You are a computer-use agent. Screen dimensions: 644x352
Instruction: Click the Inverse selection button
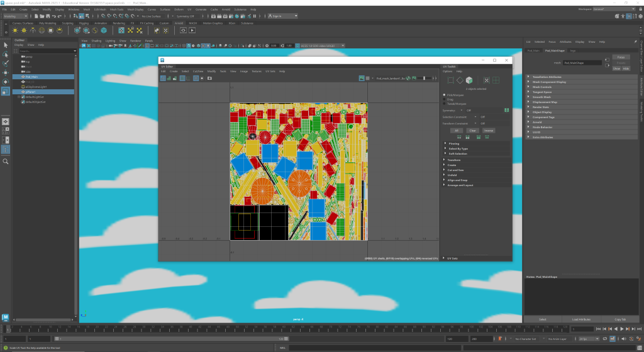[x=489, y=130]
